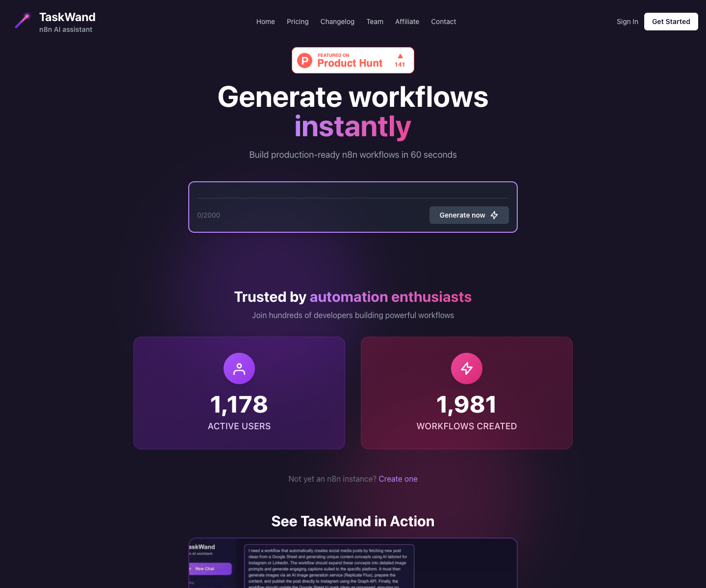
Task: Click 'Build production-ready n8n workflows in 60 seconds'
Action: click(353, 155)
